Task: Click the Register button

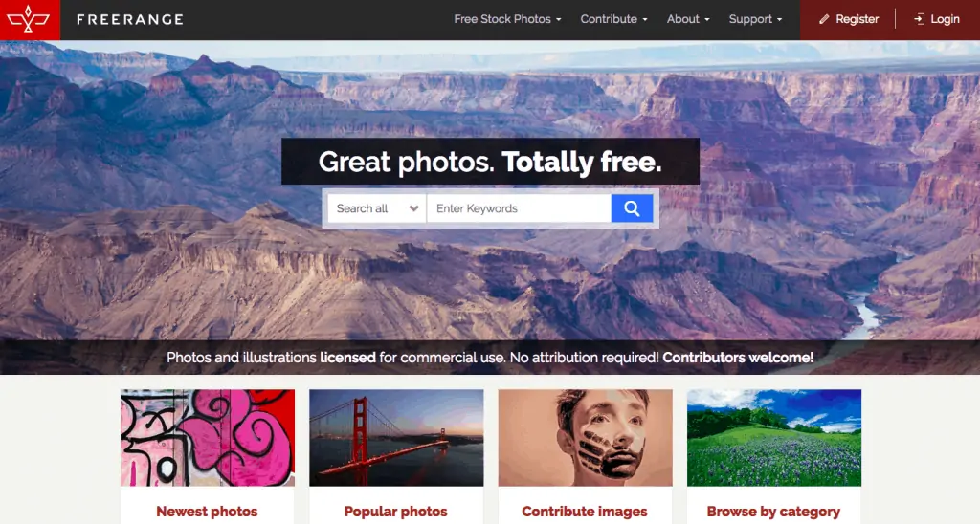Action: [849, 19]
